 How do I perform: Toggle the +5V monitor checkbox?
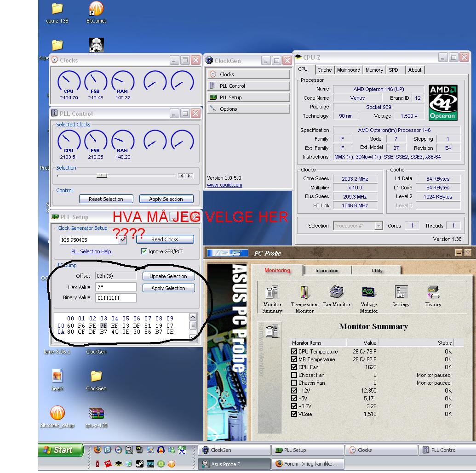[294, 399]
